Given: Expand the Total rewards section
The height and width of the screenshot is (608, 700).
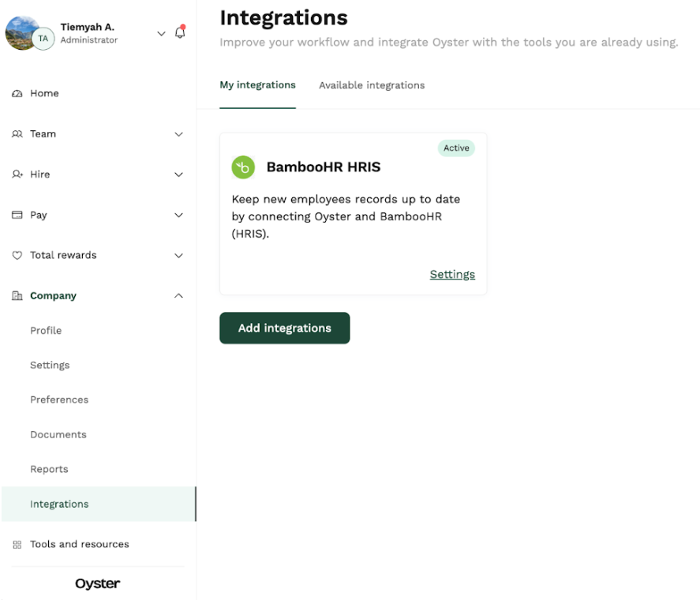Looking at the screenshot, I should [x=179, y=255].
